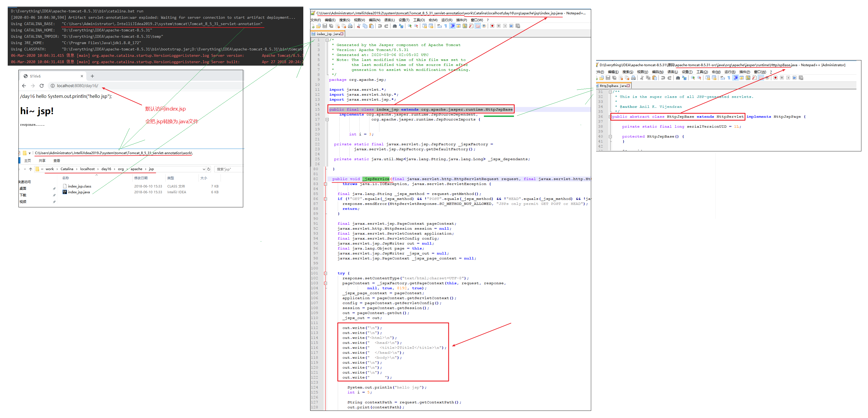Select index_jsp.java document tab
This screenshot has height=418, width=868.
pyautogui.click(x=328, y=34)
